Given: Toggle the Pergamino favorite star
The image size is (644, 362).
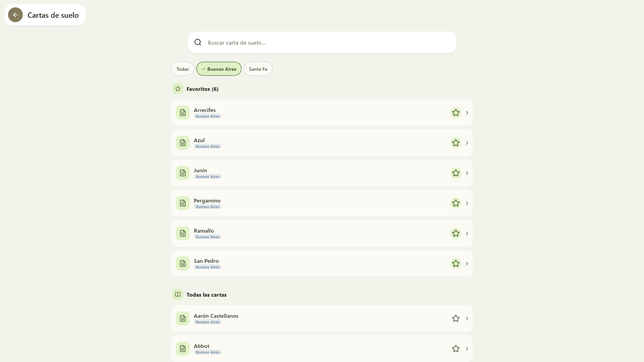Looking at the screenshot, I should 456,203.
